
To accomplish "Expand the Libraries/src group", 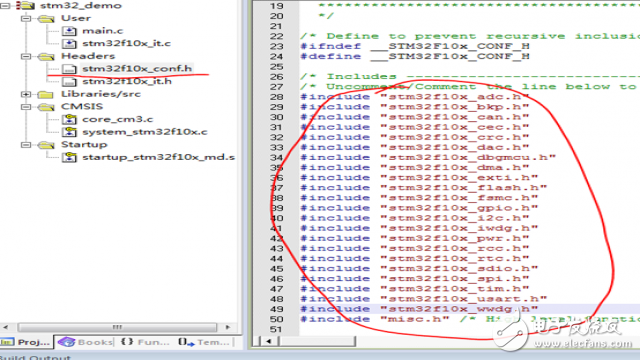I will coord(26,94).
